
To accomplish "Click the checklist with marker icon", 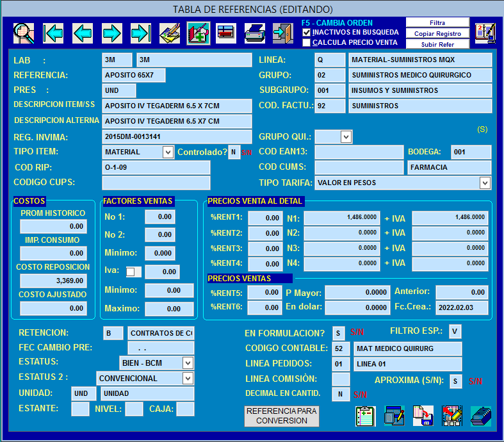I will tap(452, 416).
